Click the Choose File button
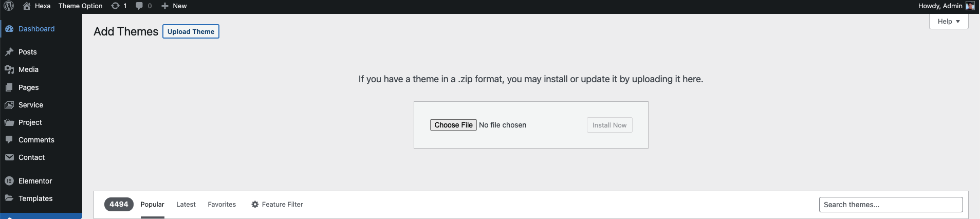Image resolution: width=980 pixels, height=219 pixels. tap(453, 125)
